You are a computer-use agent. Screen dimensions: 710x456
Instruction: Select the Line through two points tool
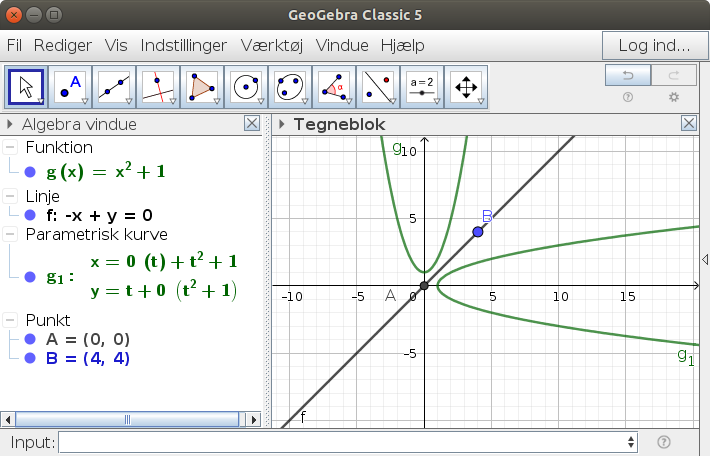114,87
